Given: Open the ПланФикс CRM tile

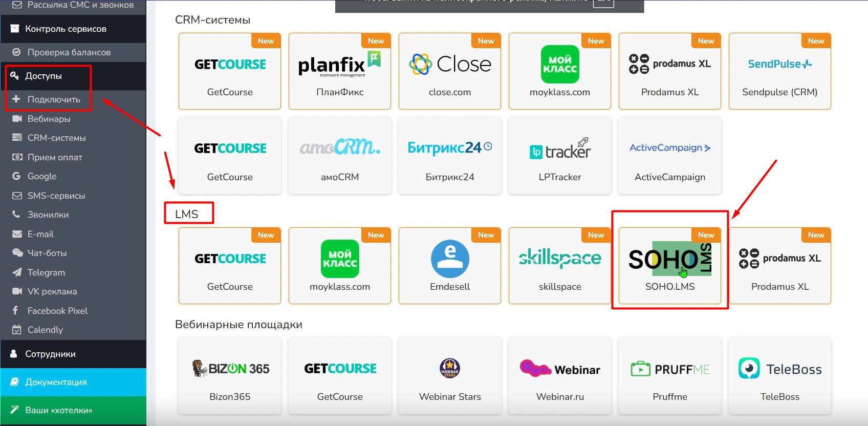Looking at the screenshot, I should pyautogui.click(x=340, y=71).
